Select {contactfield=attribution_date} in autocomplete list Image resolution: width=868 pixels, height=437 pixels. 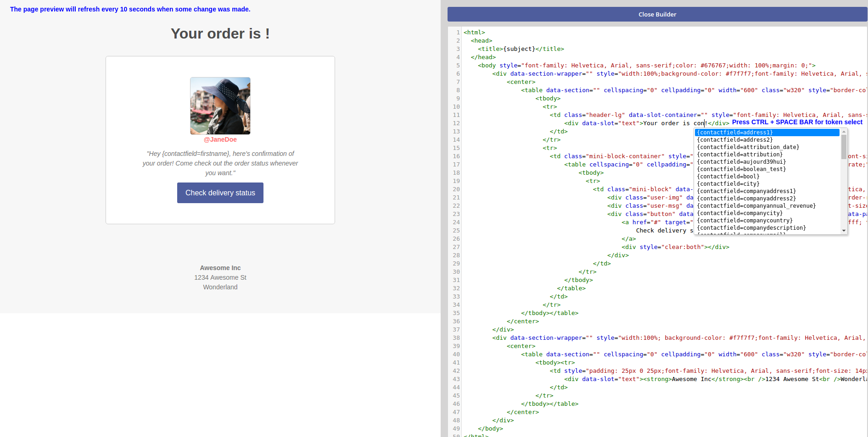pos(748,147)
